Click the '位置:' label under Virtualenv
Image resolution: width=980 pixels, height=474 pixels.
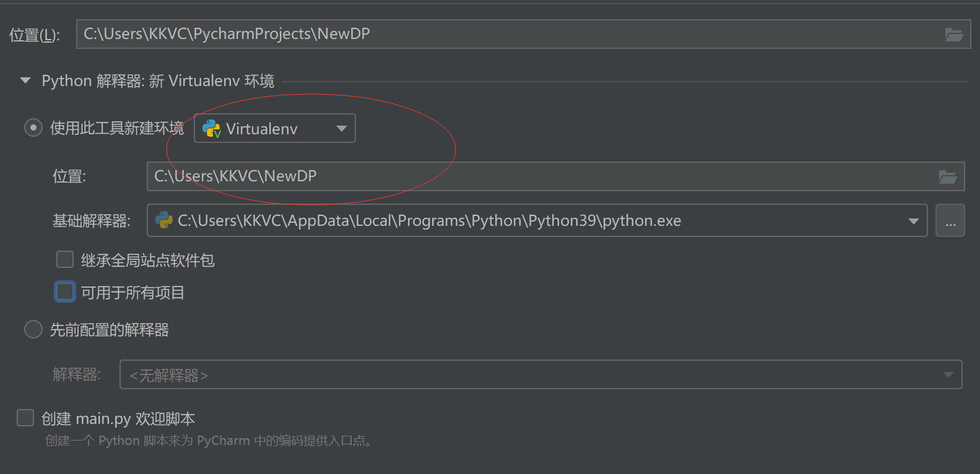[69, 176]
